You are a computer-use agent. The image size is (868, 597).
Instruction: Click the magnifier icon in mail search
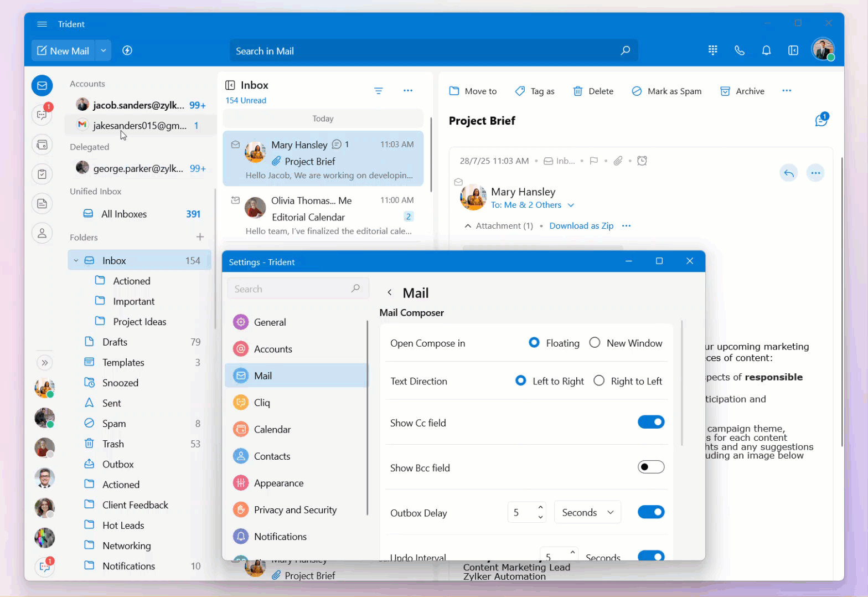626,50
